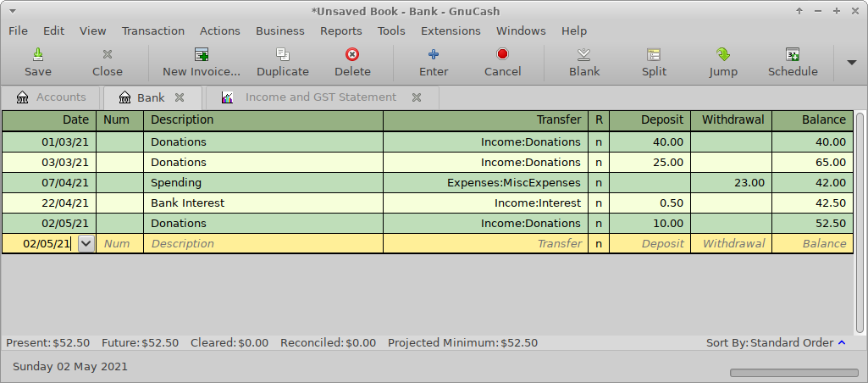The height and width of the screenshot is (383, 868).
Task: Click the 40.00 deposit in first row
Action: (650, 142)
